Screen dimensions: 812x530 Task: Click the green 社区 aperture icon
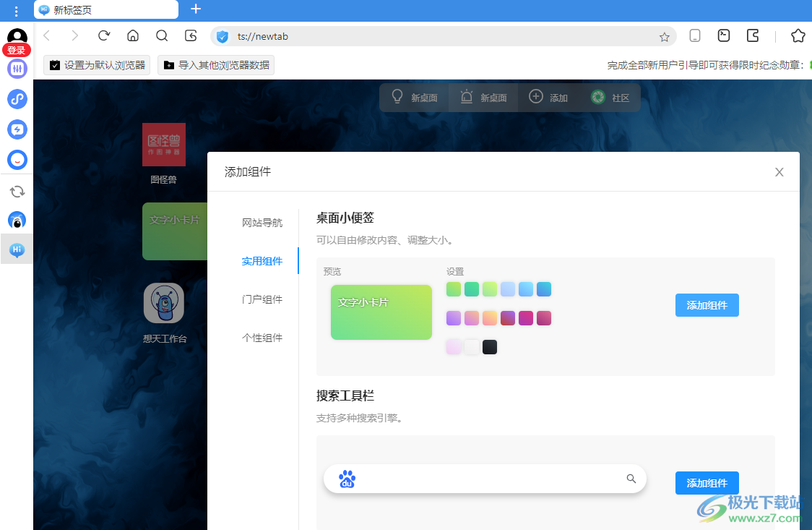(598, 97)
